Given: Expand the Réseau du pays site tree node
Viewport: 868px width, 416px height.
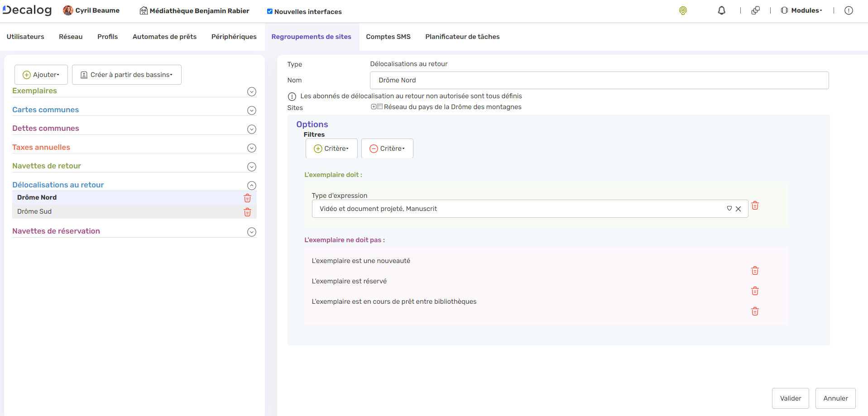Looking at the screenshot, I should tap(374, 107).
